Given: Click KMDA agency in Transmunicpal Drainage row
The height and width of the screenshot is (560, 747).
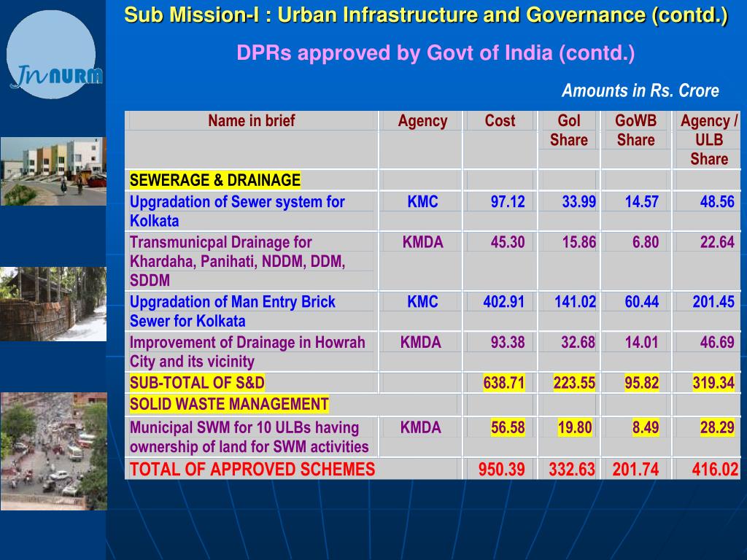Looking at the screenshot, I should 422,242.
